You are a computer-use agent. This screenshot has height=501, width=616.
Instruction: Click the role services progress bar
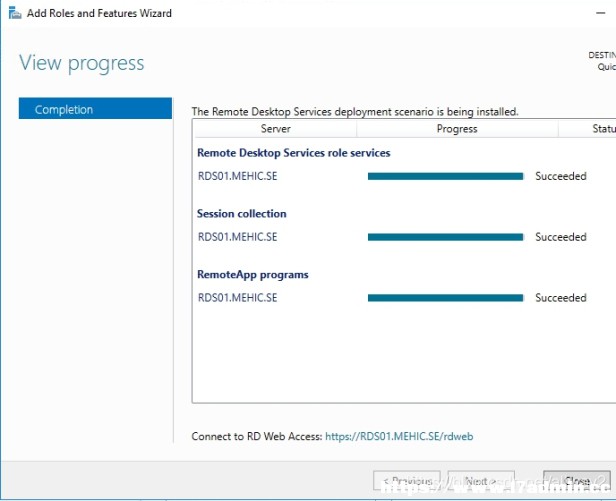tap(446, 176)
